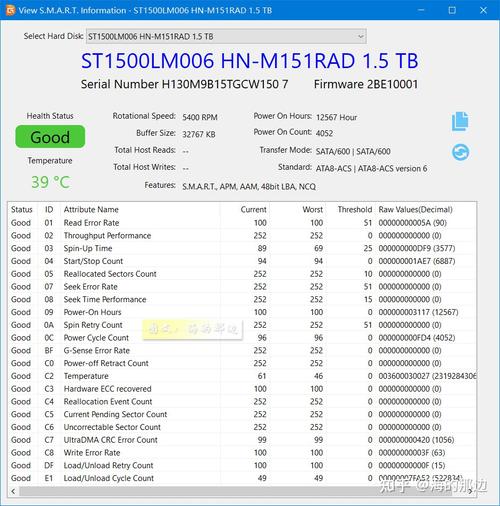Click the Firmware 2BE10001 text
This screenshot has height=506, width=500.
click(x=366, y=84)
